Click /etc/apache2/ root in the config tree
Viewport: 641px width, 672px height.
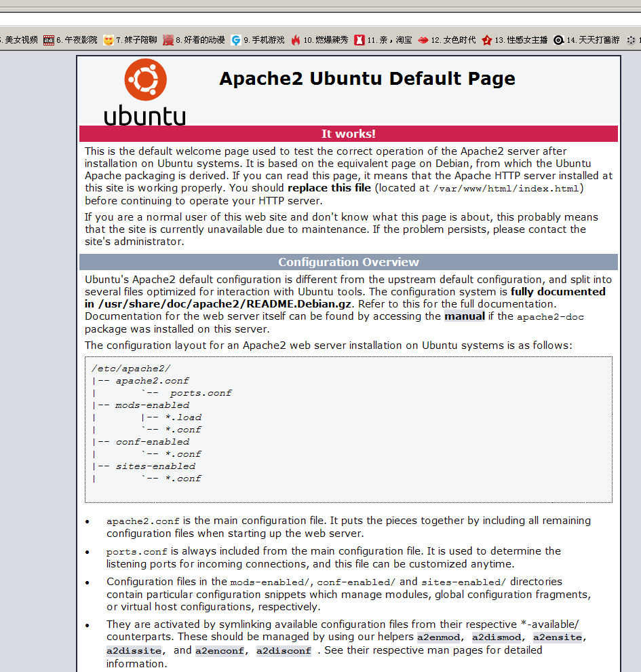131,369
